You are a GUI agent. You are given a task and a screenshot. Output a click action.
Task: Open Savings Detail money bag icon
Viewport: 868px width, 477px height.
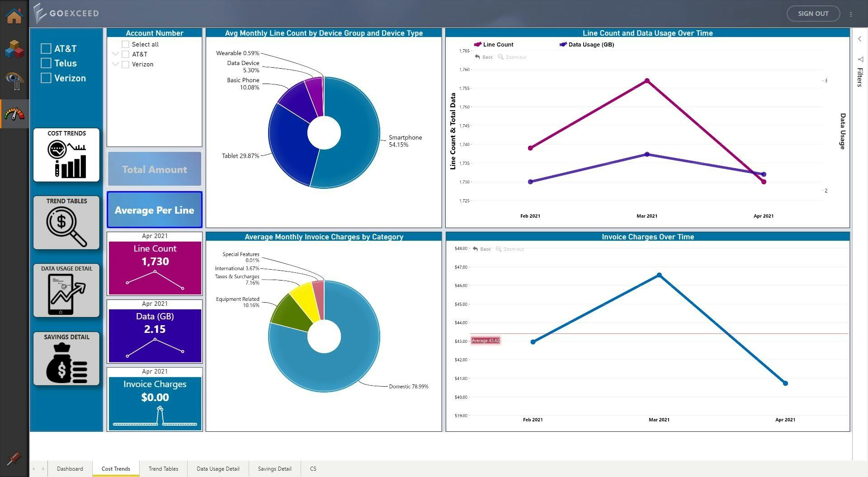click(x=66, y=359)
